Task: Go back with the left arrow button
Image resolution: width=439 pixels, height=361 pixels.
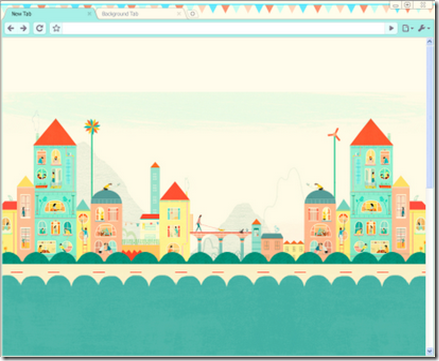Action: [11, 28]
